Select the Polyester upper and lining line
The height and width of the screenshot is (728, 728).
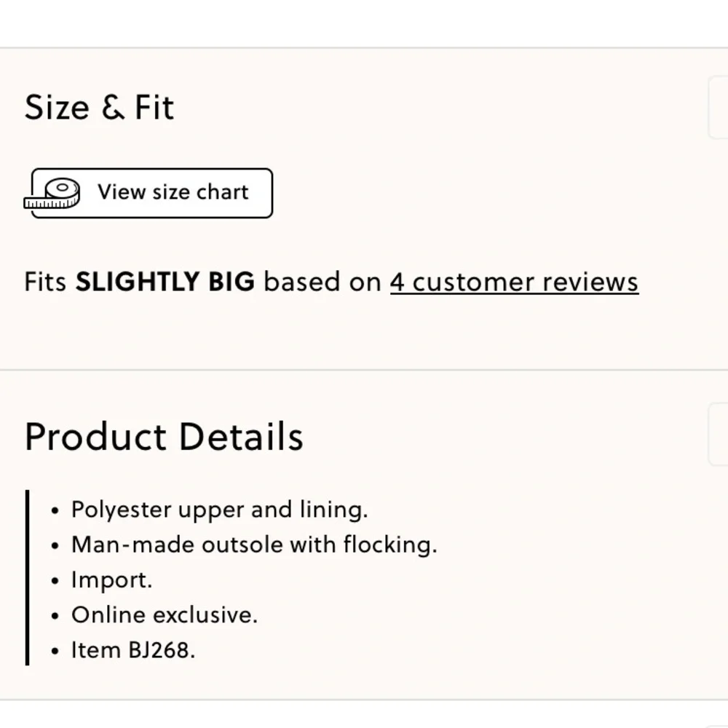point(220,510)
